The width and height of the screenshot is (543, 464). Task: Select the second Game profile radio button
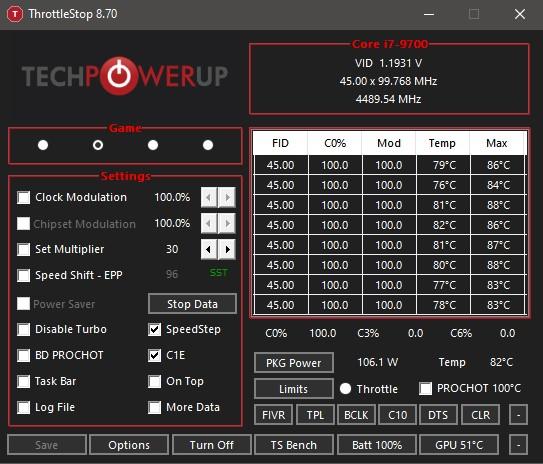pos(98,145)
